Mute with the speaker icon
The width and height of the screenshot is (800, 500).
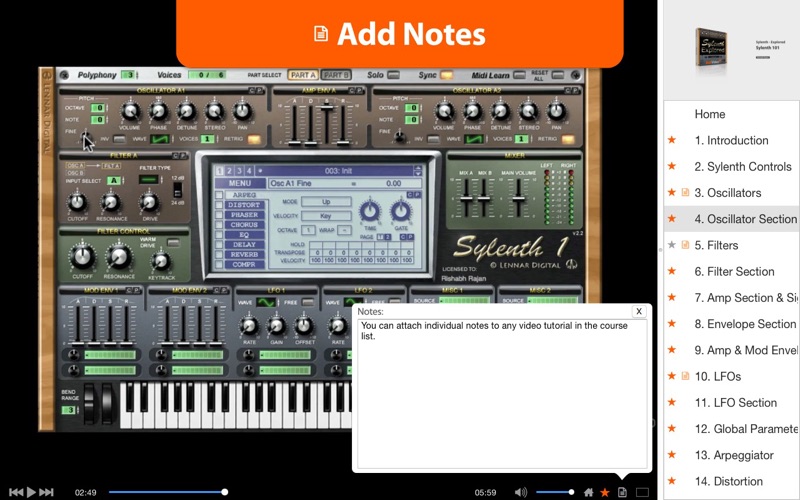pos(520,492)
